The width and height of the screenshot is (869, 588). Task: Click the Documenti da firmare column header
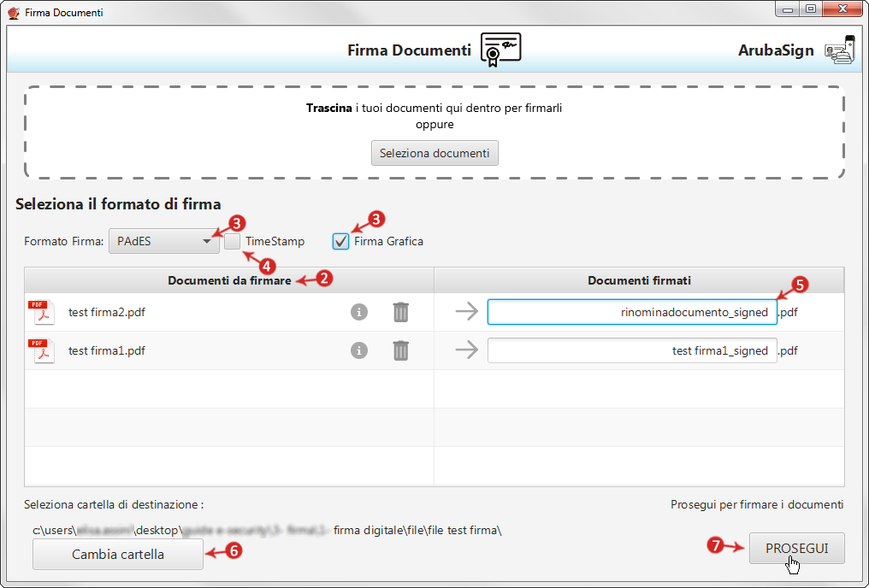(x=229, y=280)
